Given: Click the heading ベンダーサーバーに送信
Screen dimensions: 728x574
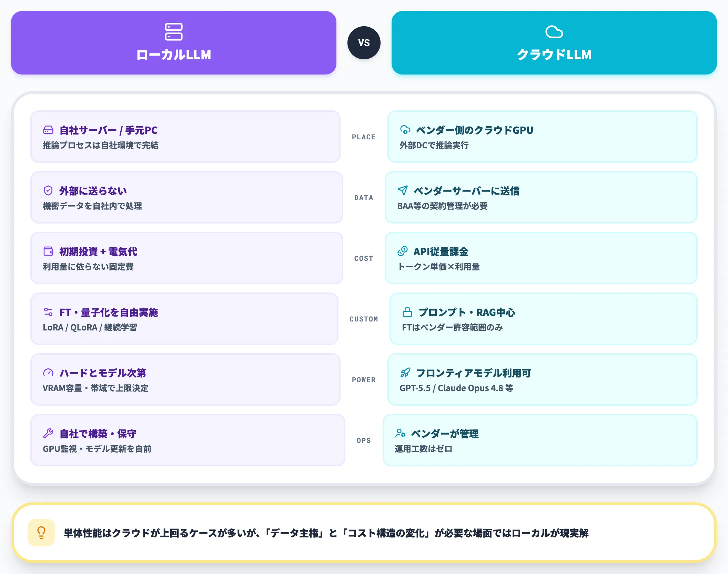Looking at the screenshot, I should click(466, 191).
